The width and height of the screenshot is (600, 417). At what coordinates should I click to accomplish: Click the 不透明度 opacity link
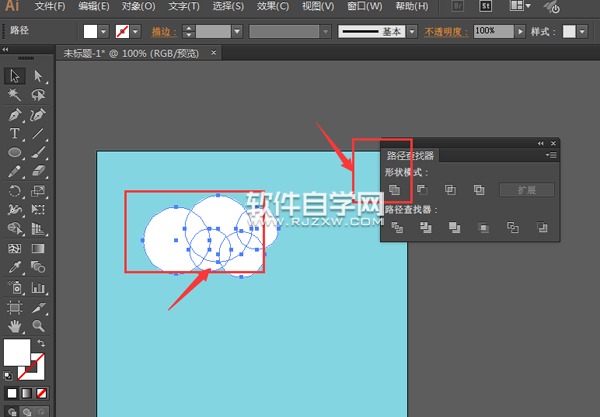(x=446, y=32)
